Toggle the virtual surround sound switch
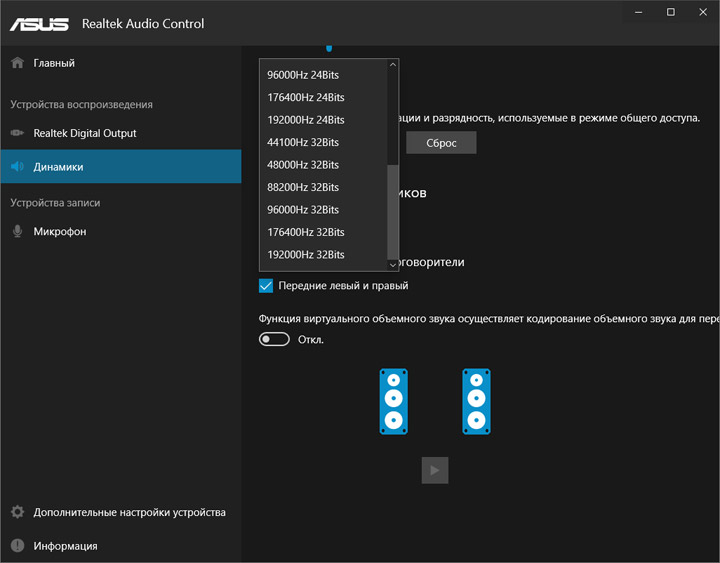720x563 pixels. point(274,339)
